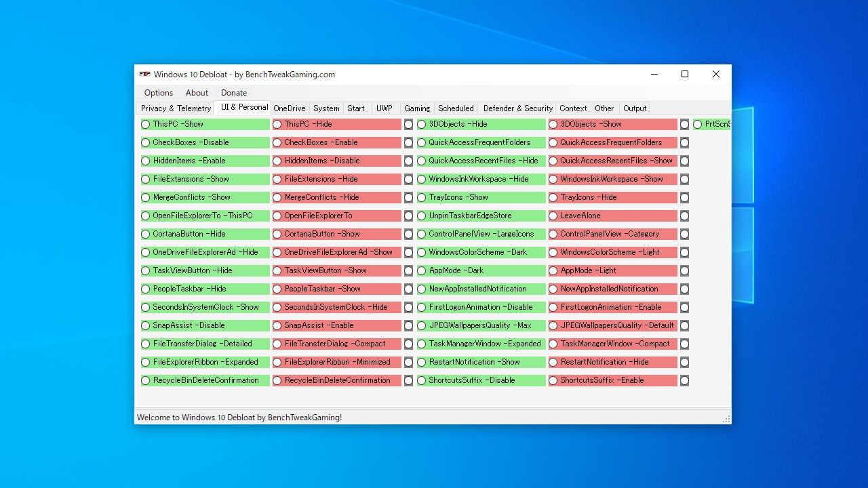Select HiddenItems -Enable option

[x=205, y=161]
